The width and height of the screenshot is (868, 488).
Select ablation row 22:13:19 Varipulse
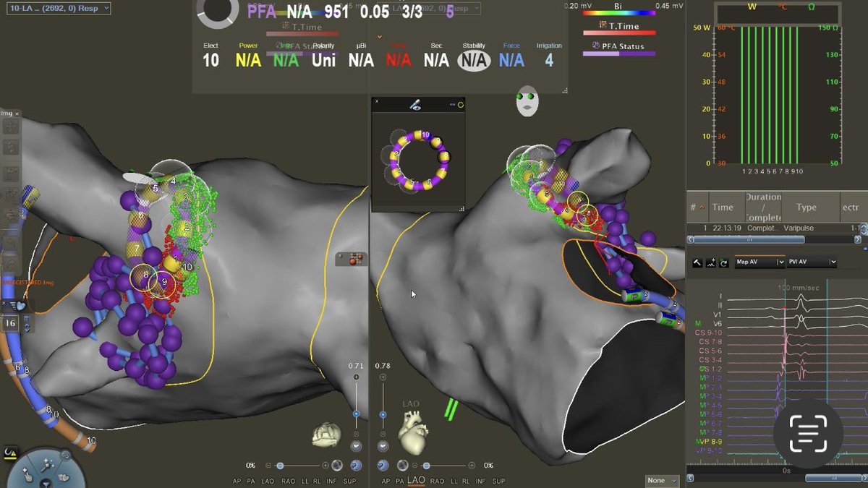pyautogui.click(x=773, y=228)
